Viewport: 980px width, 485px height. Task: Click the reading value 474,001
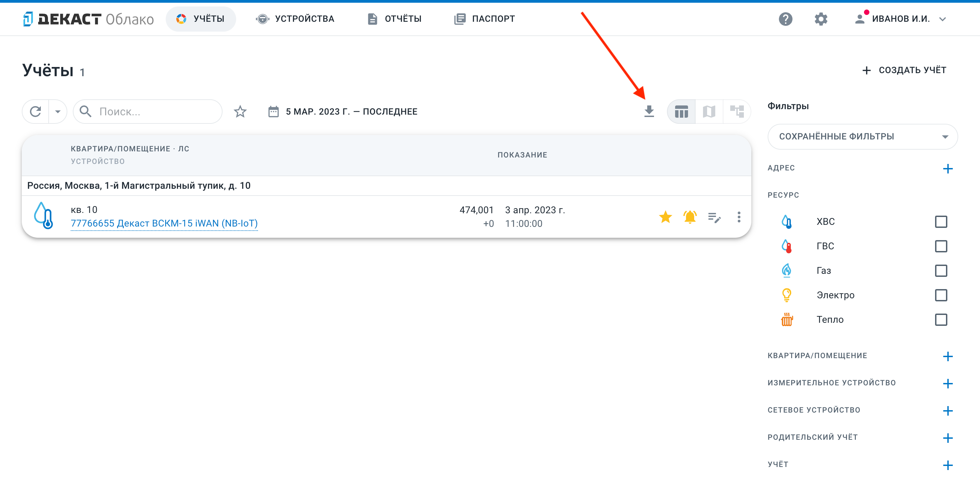(x=476, y=210)
